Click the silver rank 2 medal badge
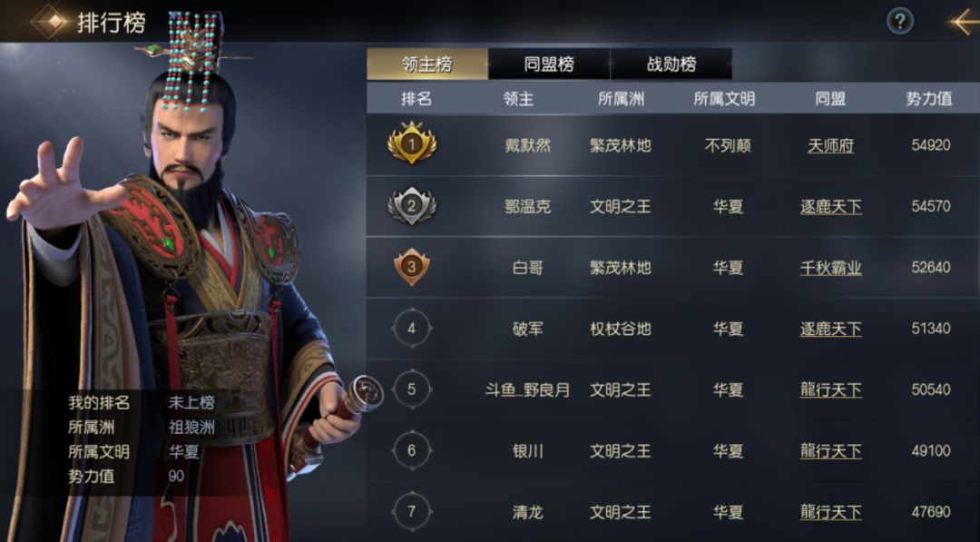 [x=412, y=206]
